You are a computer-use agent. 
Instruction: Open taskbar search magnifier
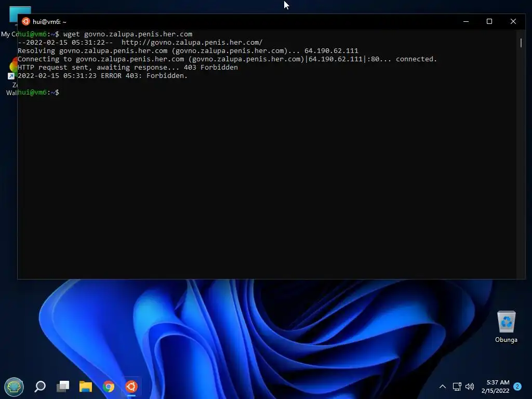(x=40, y=387)
